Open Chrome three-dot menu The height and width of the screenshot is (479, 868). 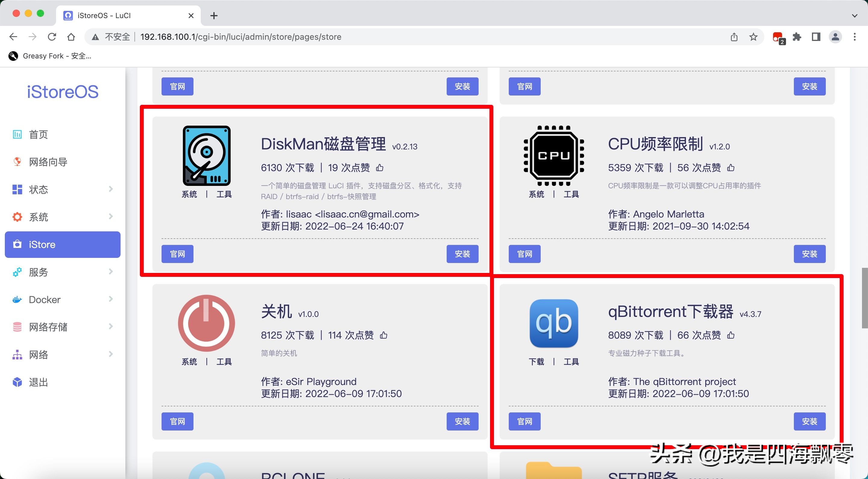click(854, 37)
